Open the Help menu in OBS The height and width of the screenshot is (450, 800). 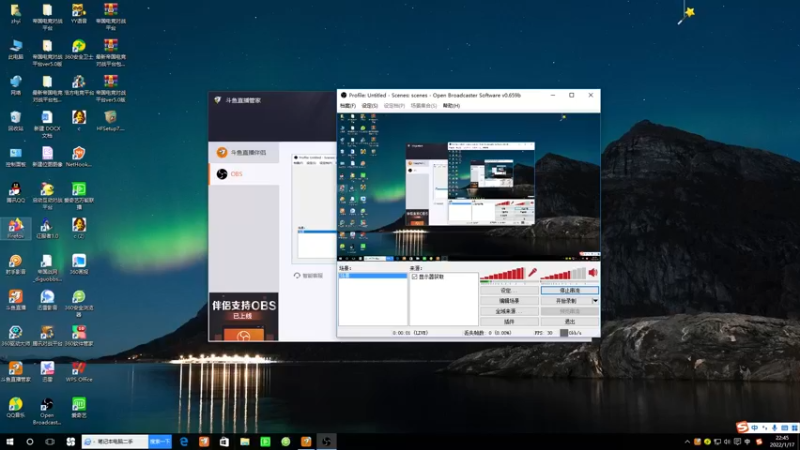[x=451, y=106]
